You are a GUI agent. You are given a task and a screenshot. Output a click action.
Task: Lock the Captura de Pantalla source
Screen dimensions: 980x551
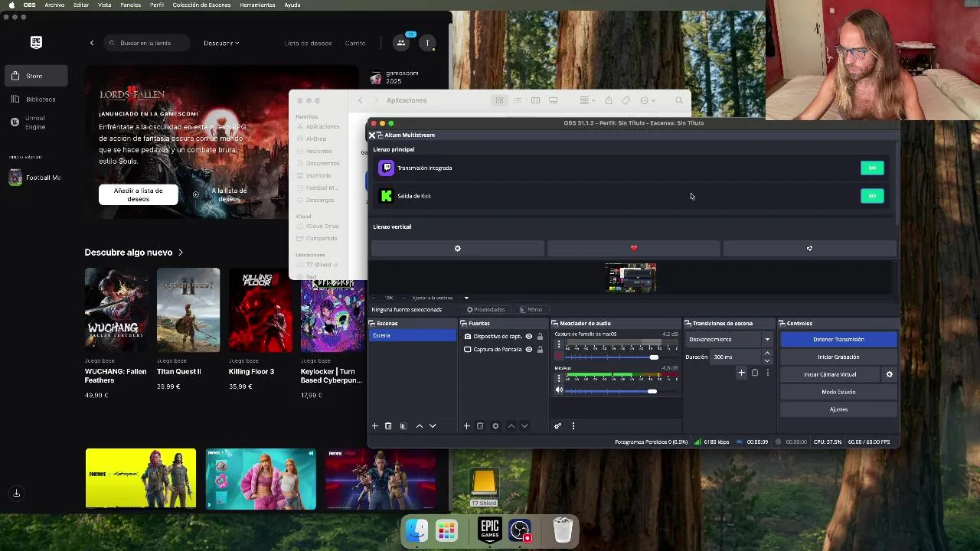[540, 350]
